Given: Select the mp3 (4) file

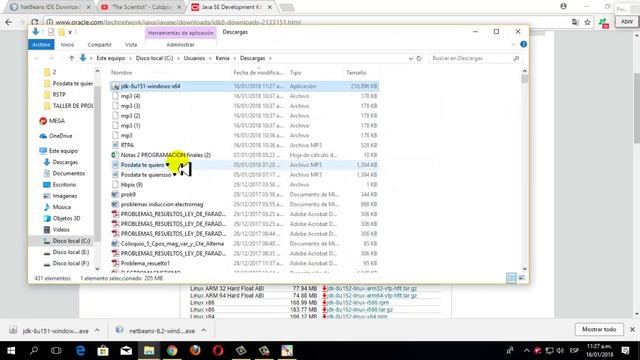Looking at the screenshot, I should 244,96.
